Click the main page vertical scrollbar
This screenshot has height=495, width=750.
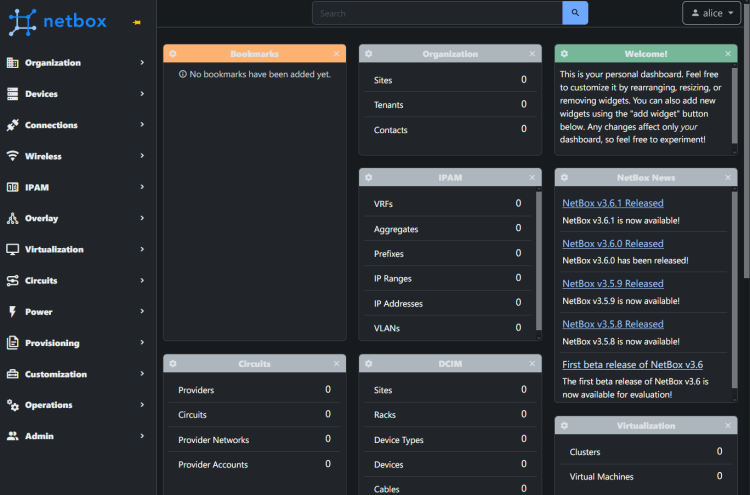click(x=747, y=139)
